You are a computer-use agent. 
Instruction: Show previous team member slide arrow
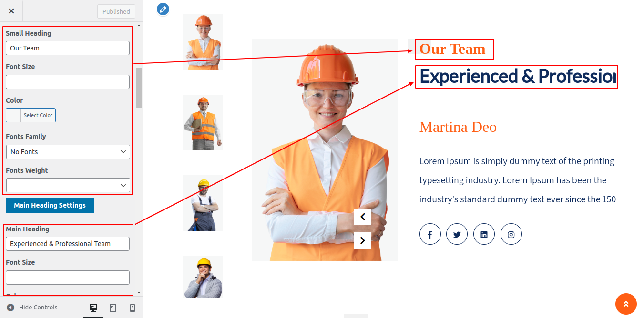click(x=362, y=217)
